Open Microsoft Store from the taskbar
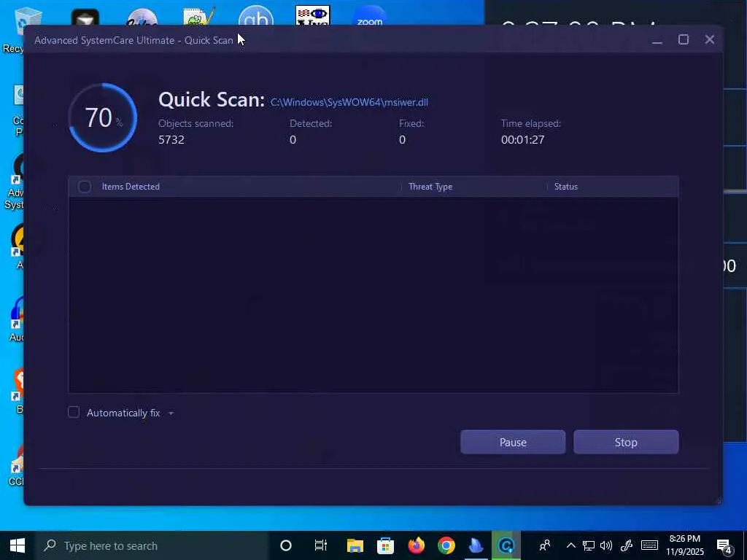This screenshot has width=747, height=560. [x=385, y=545]
